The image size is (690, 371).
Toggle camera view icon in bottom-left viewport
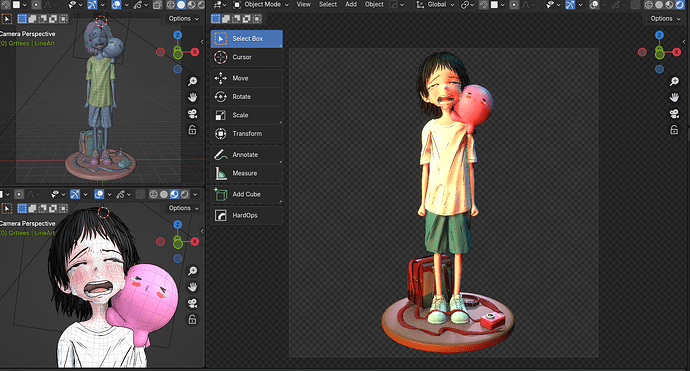(x=192, y=303)
